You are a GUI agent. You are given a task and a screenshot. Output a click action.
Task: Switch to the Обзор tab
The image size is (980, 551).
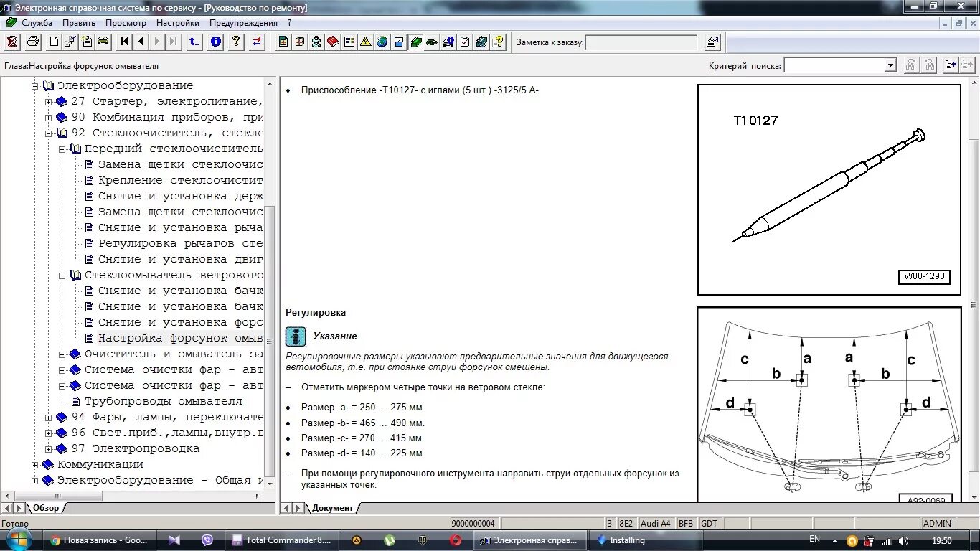tap(46, 508)
